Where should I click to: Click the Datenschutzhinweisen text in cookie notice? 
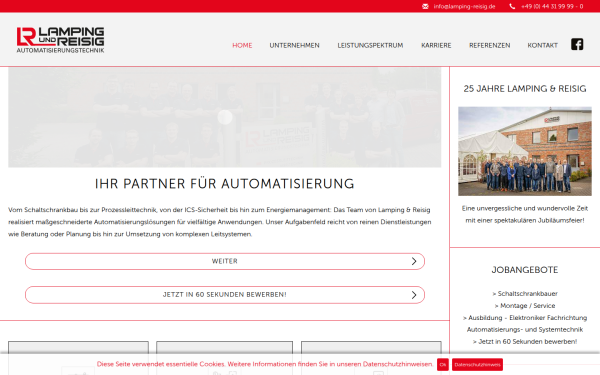398,364
